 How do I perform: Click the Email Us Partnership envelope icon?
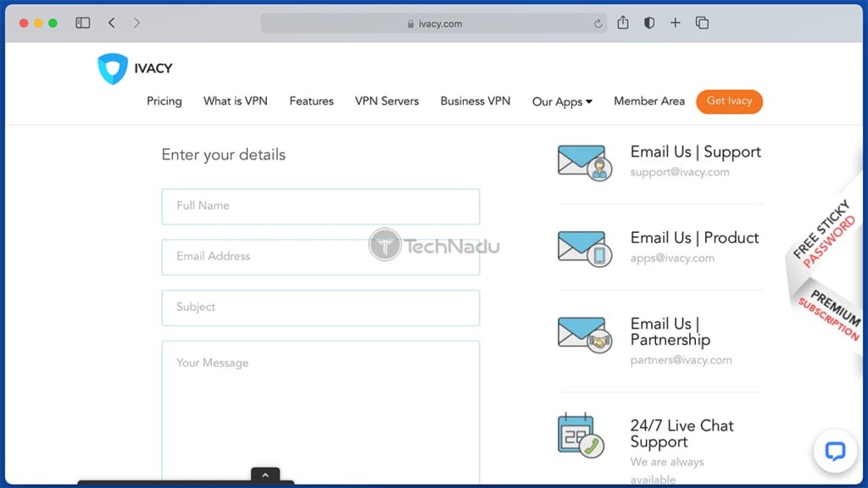coord(585,335)
